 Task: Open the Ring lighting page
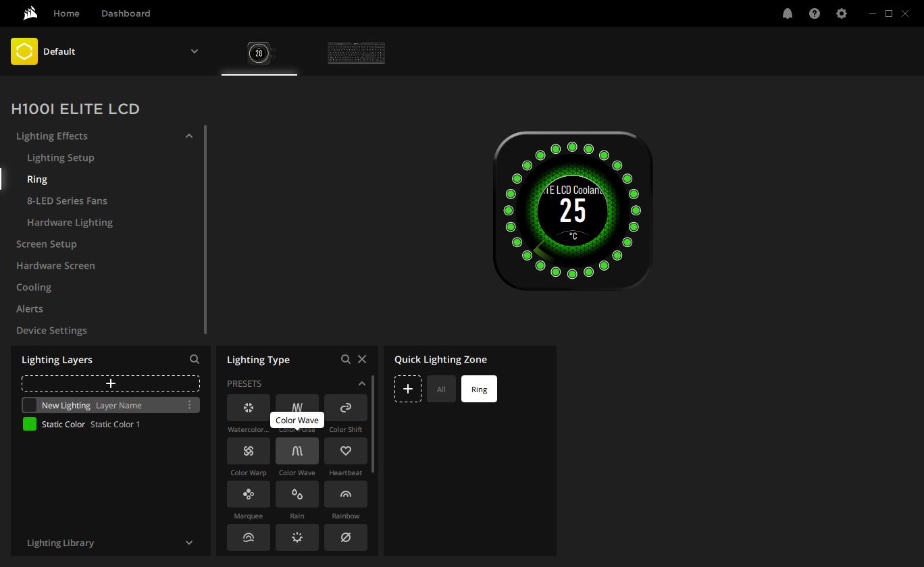pos(37,179)
